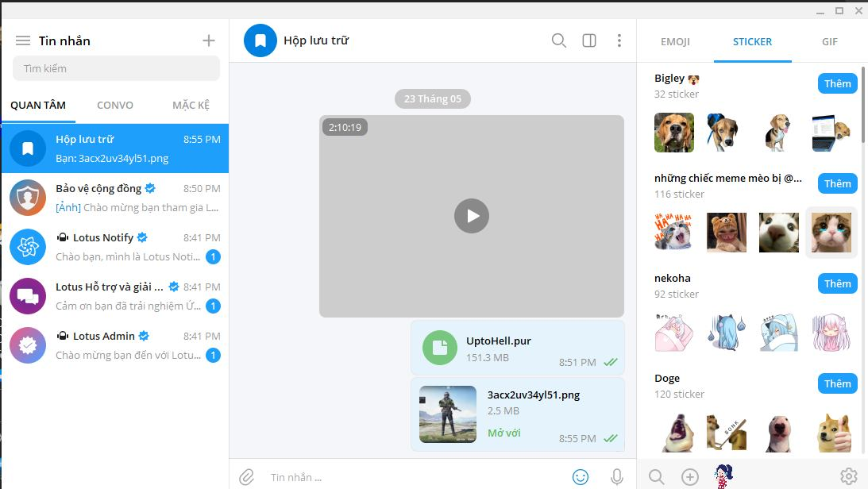
Task: Select the Bigley dog tongue-out sticker
Action: coord(777,133)
